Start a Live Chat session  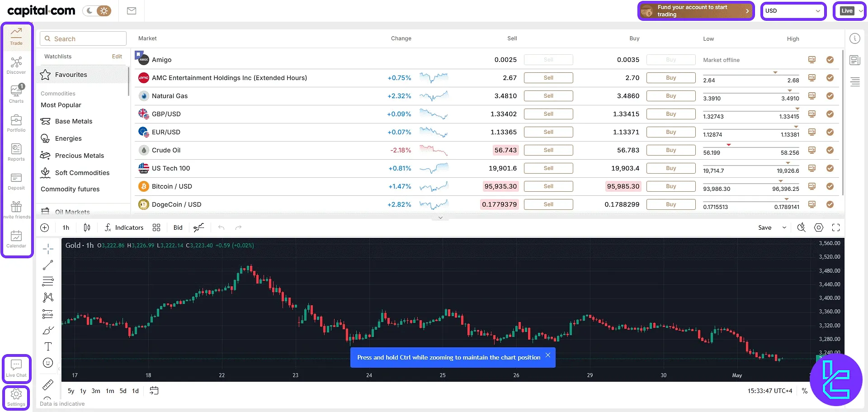click(16, 368)
